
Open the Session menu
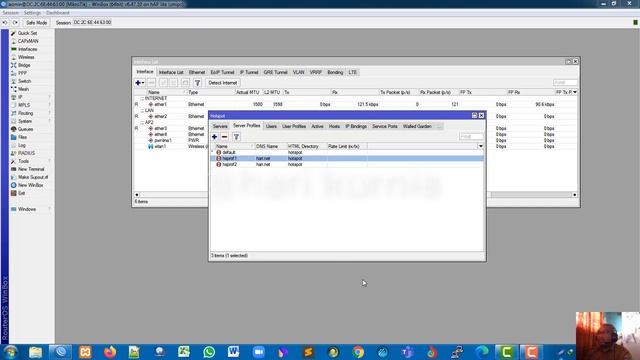(11, 13)
